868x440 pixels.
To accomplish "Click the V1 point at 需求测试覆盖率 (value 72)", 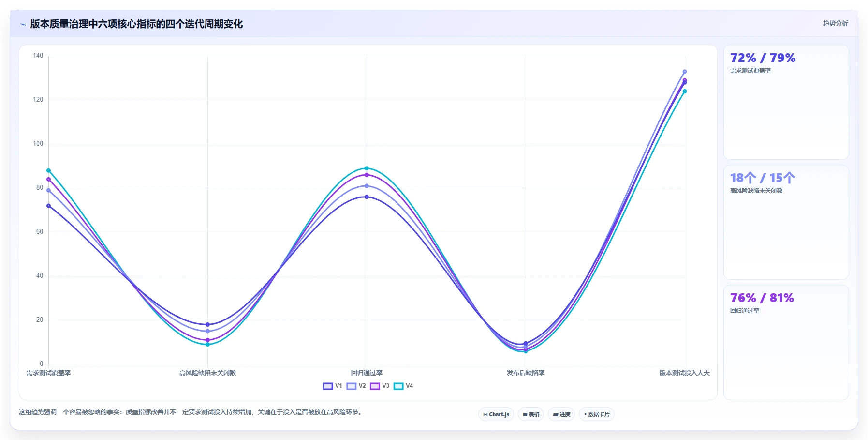I will pyautogui.click(x=48, y=206).
